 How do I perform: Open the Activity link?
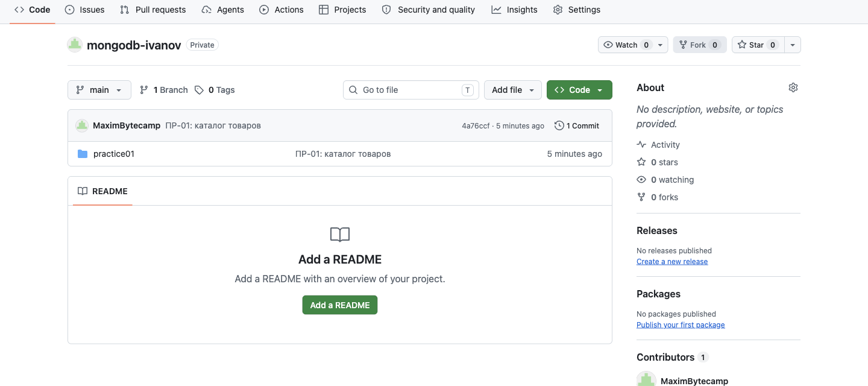pos(658,145)
